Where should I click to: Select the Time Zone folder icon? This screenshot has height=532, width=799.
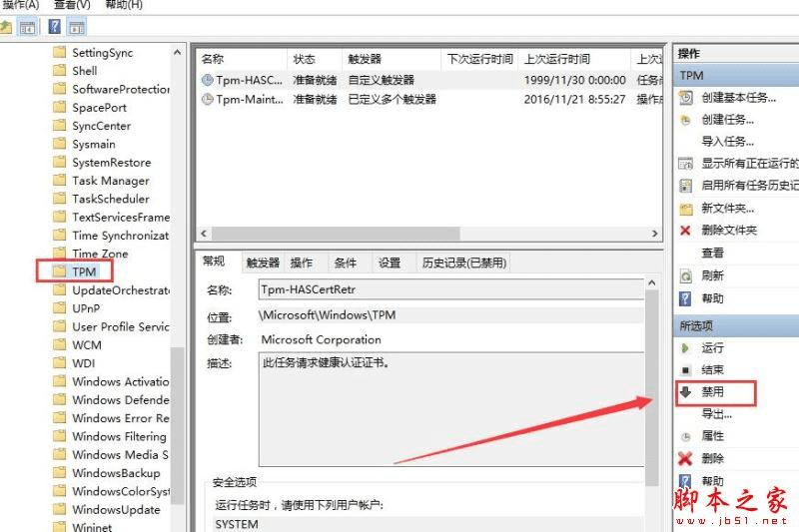(60, 253)
